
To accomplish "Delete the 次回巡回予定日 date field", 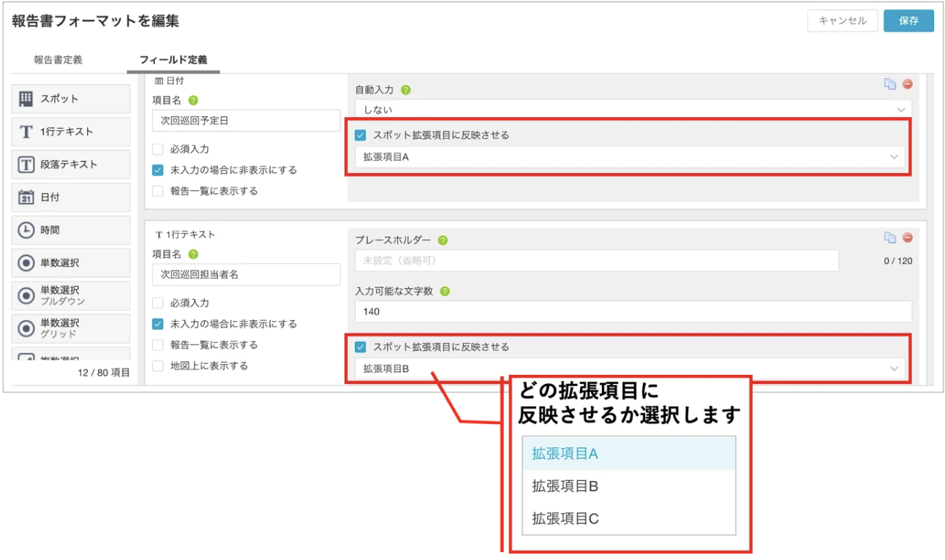I will 908,84.
